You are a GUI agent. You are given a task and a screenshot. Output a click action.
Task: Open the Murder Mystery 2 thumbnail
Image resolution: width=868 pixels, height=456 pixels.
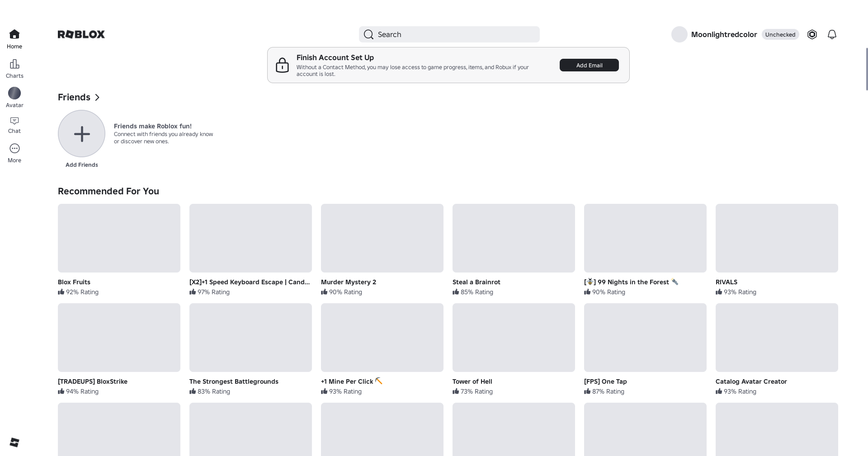point(382,238)
